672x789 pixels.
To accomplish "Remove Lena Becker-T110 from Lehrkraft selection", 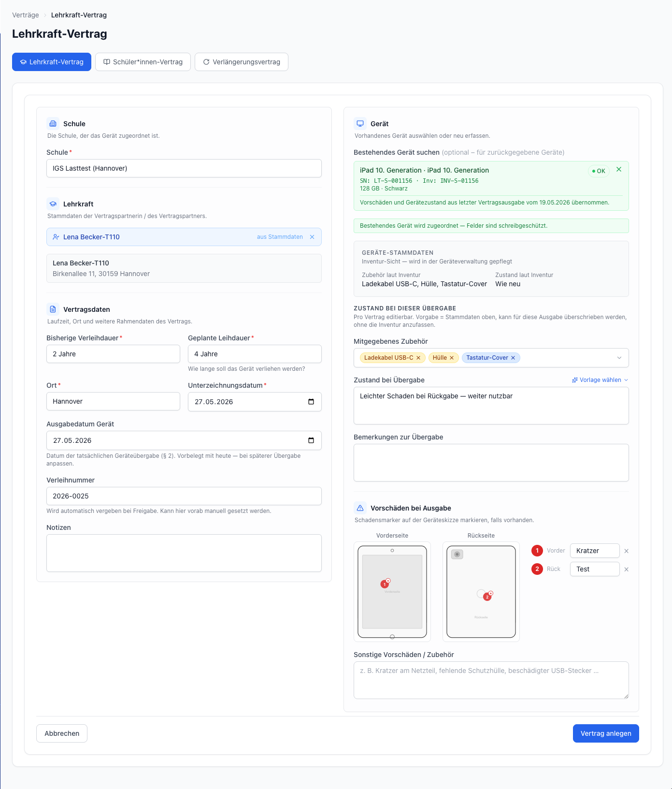I will coord(312,237).
